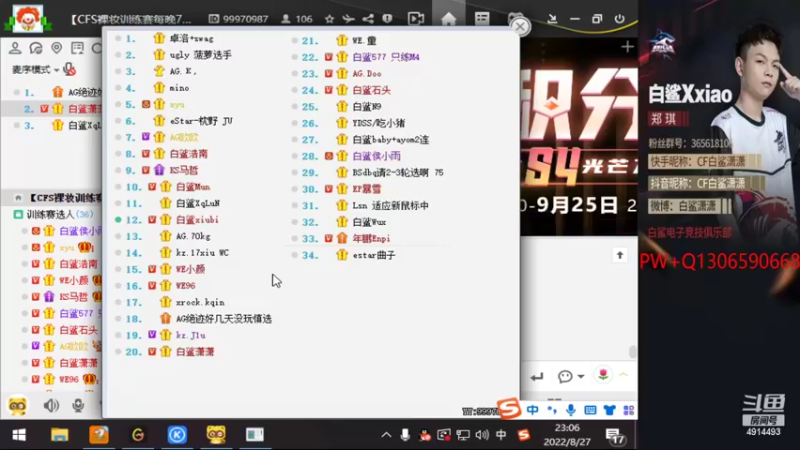The height and width of the screenshot is (450, 800).
Task: Click the yellow raccoon mascot icon
Action: coord(17,405)
